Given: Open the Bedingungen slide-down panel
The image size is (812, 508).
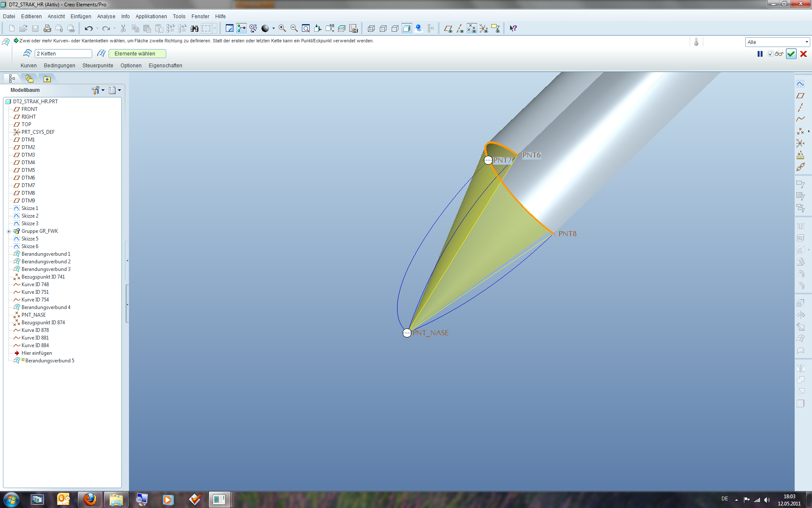Looking at the screenshot, I should coord(60,66).
